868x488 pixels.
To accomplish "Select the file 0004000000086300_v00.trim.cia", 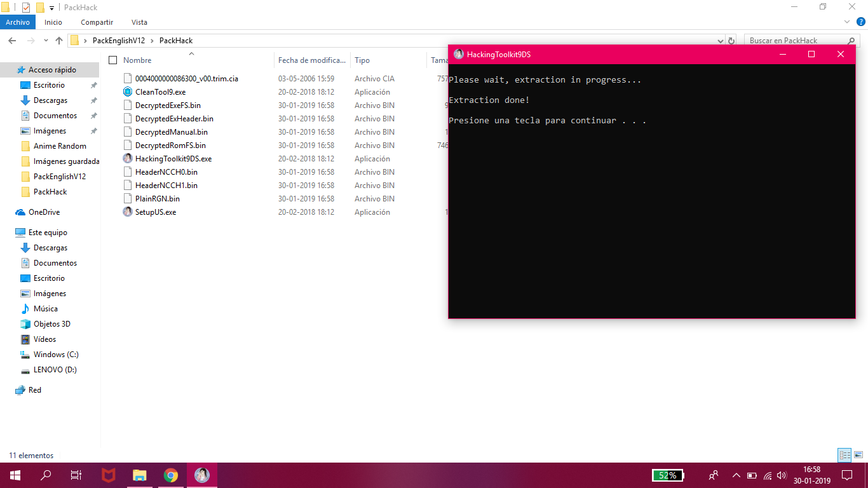I will point(187,79).
